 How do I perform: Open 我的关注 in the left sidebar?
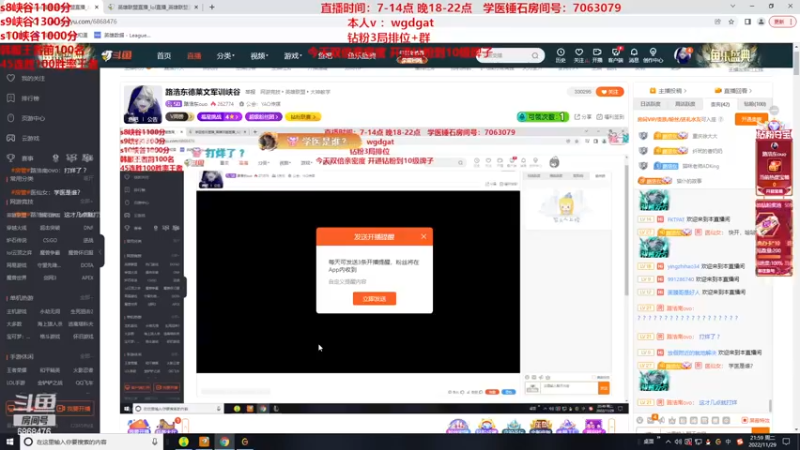pyautogui.click(x=27, y=79)
